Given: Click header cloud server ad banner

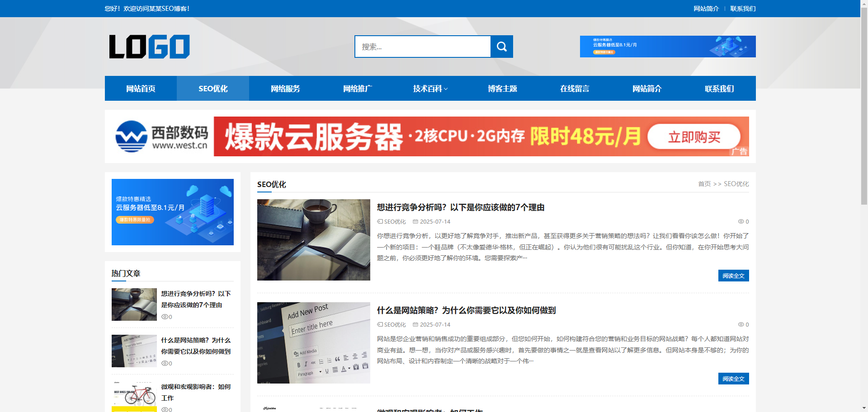Looking at the screenshot, I should tap(668, 47).
